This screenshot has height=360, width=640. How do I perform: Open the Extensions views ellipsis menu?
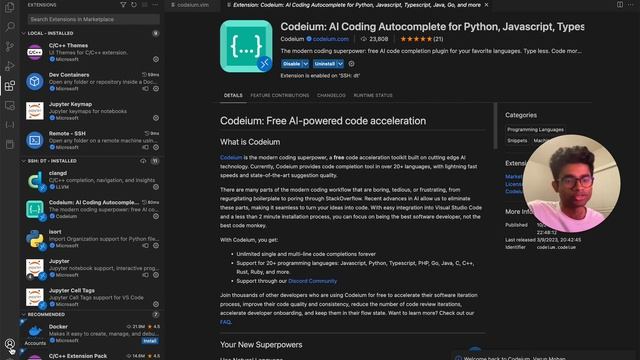pyautogui.click(x=155, y=5)
